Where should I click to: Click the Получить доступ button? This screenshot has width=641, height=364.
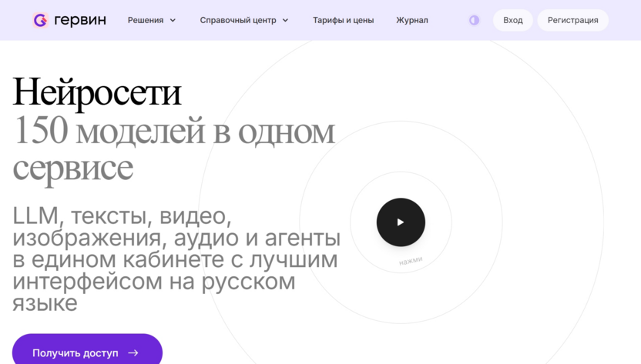tap(88, 349)
